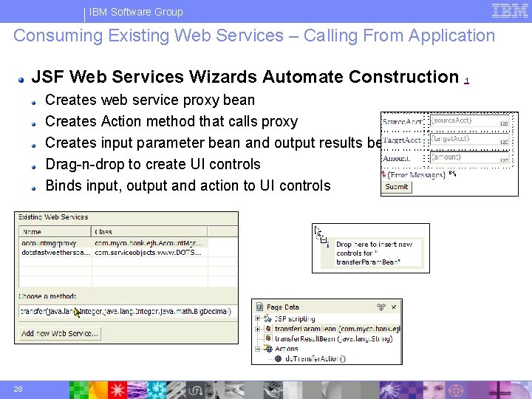This screenshot has height=399, width=532.
Task: Click the TargetAcct label
Action: click(403, 140)
